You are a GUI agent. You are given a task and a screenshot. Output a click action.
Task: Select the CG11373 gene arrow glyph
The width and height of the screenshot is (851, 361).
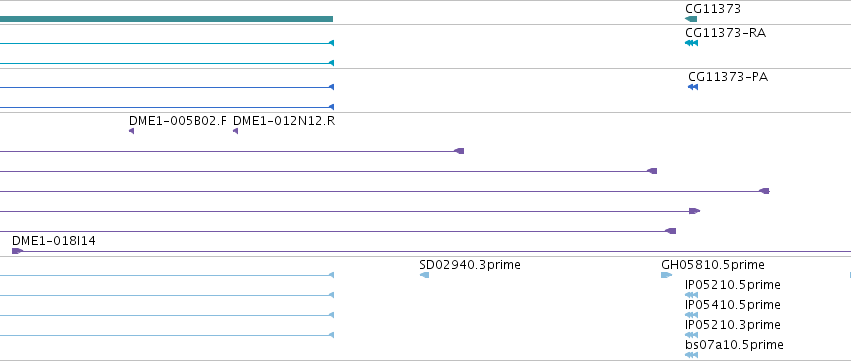coord(691,19)
